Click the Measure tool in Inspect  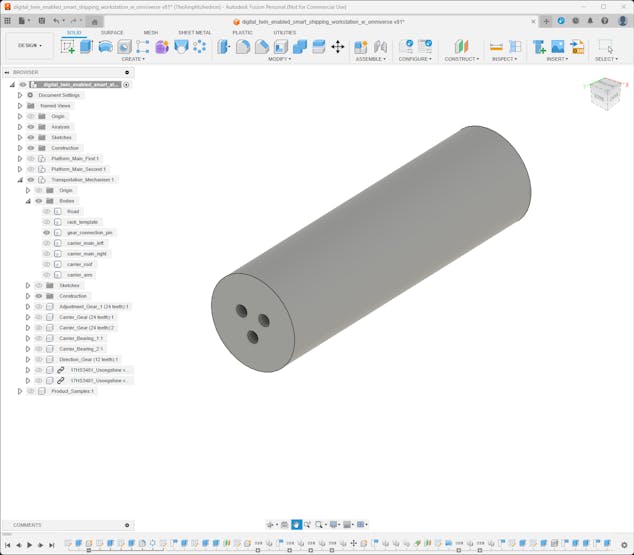pos(496,46)
